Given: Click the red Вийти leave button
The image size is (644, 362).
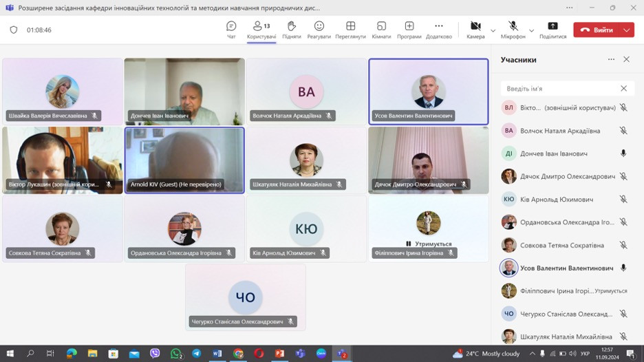Looking at the screenshot, I should point(597,30).
